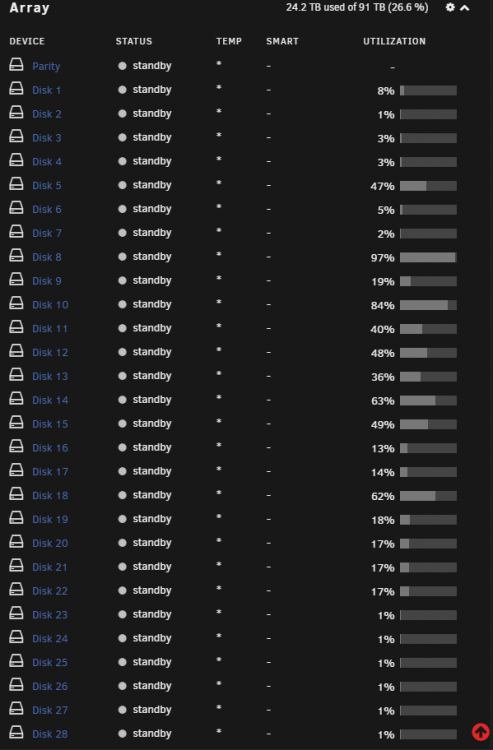
Task: Collapse the Array panel with the chevron
Action: coord(464,8)
